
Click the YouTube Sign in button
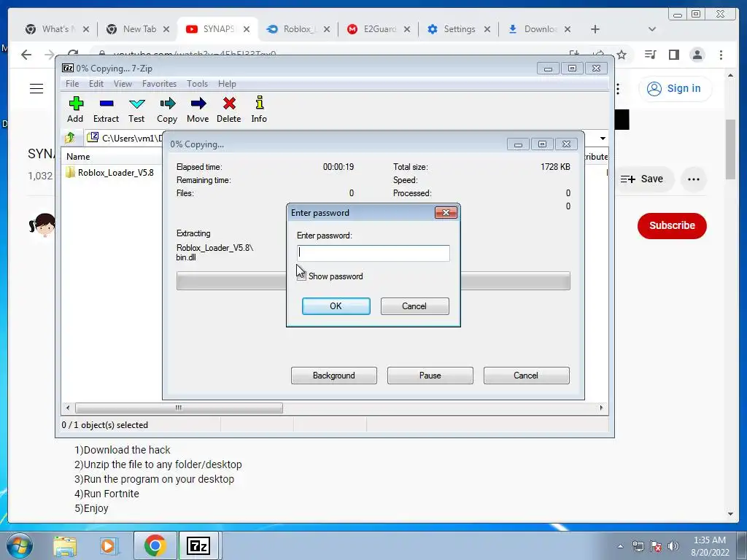[675, 88]
